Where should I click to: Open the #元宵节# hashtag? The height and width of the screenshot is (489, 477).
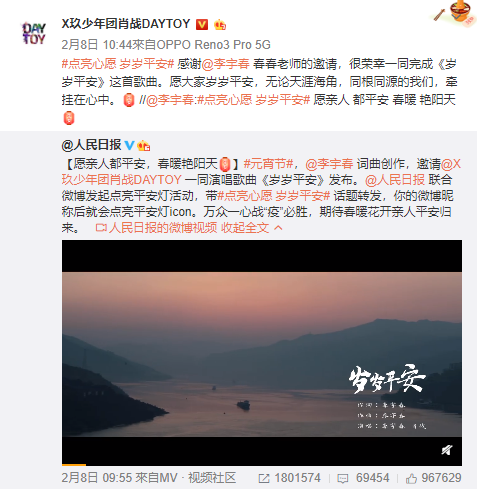(269, 164)
